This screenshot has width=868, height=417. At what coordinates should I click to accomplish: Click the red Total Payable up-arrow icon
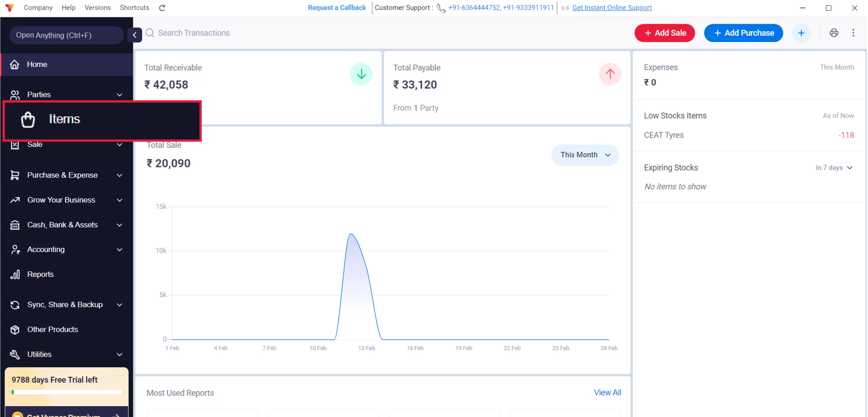[610, 74]
